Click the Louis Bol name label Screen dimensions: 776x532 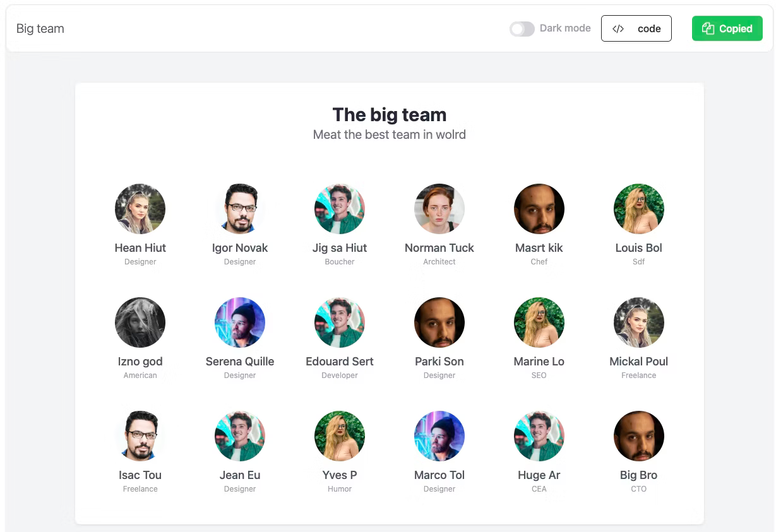tap(639, 248)
